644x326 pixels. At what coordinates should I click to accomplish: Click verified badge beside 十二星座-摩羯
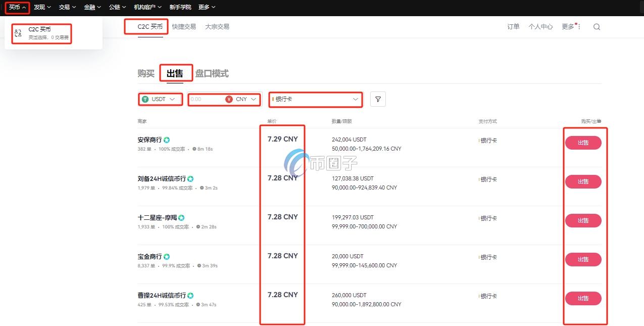[181, 217]
